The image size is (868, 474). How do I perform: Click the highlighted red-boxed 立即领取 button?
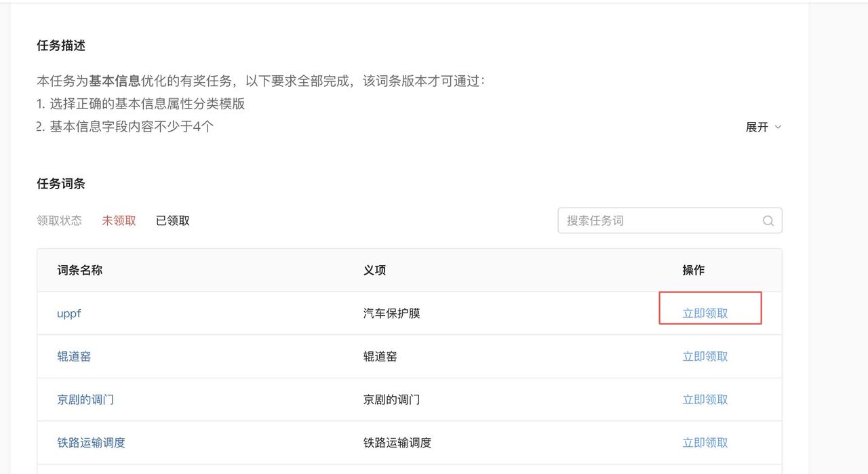pyautogui.click(x=705, y=313)
